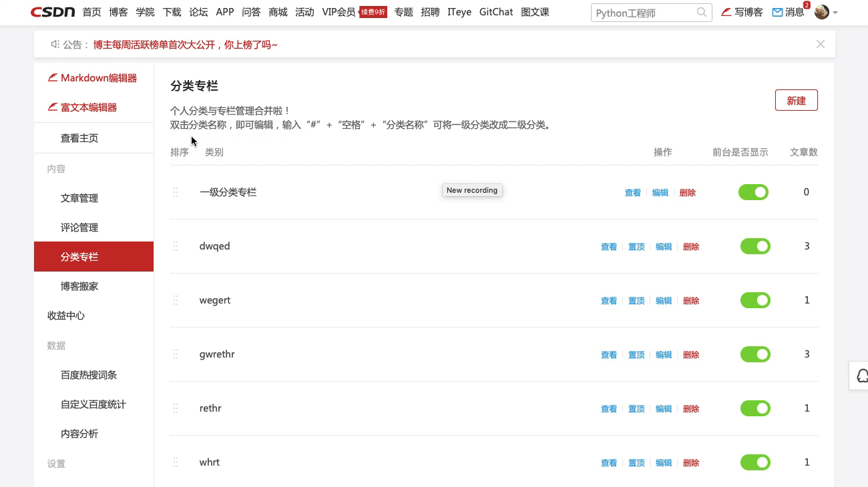Toggle display switch for wegert

(x=755, y=300)
